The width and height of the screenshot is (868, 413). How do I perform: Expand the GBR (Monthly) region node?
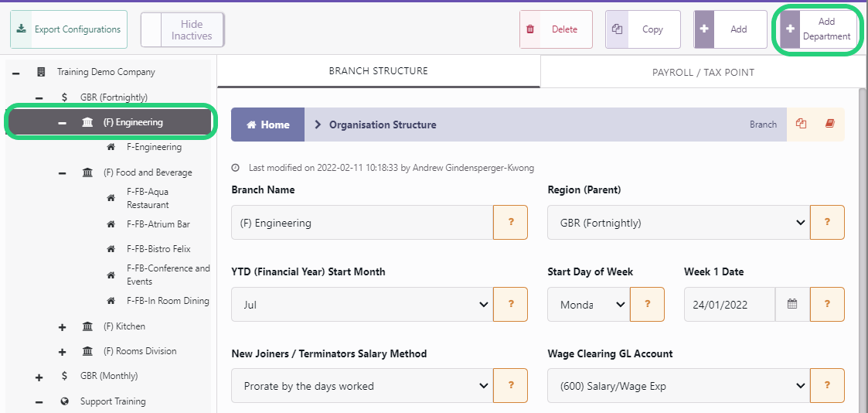[x=39, y=377]
